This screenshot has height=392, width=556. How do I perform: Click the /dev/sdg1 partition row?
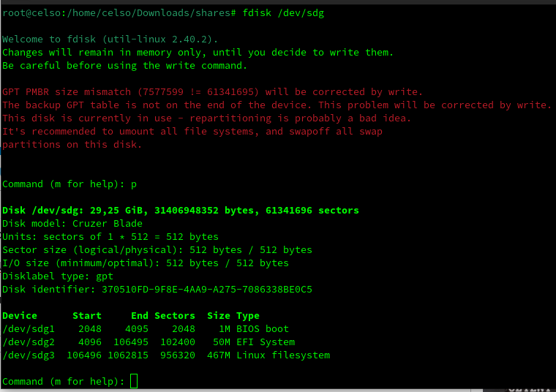coord(146,329)
